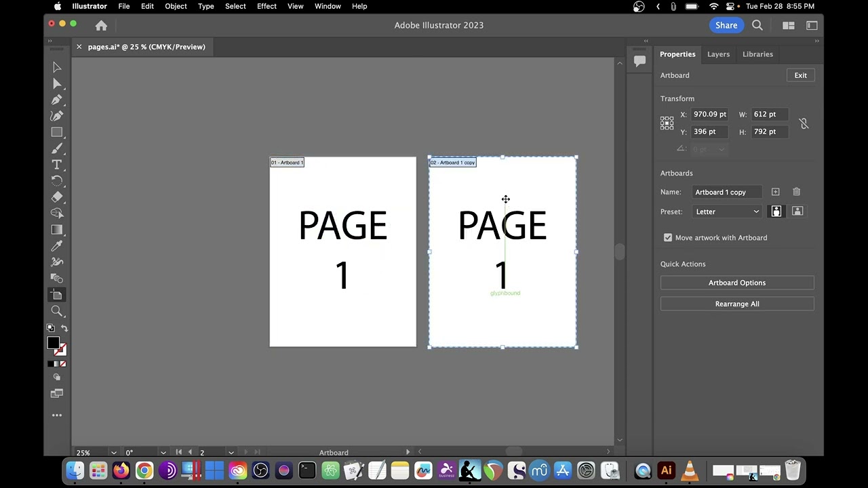The width and height of the screenshot is (868, 488).
Task: Toggle constrain width and height proportions
Action: (804, 123)
